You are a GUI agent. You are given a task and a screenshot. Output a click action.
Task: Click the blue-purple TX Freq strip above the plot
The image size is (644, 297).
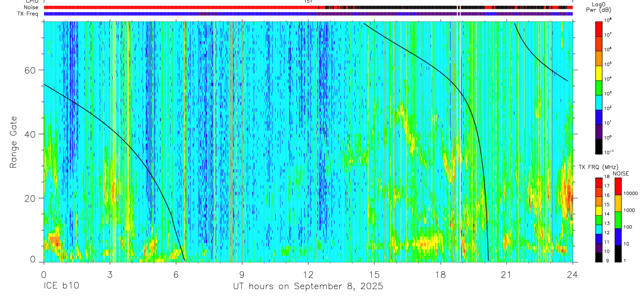click(x=308, y=14)
